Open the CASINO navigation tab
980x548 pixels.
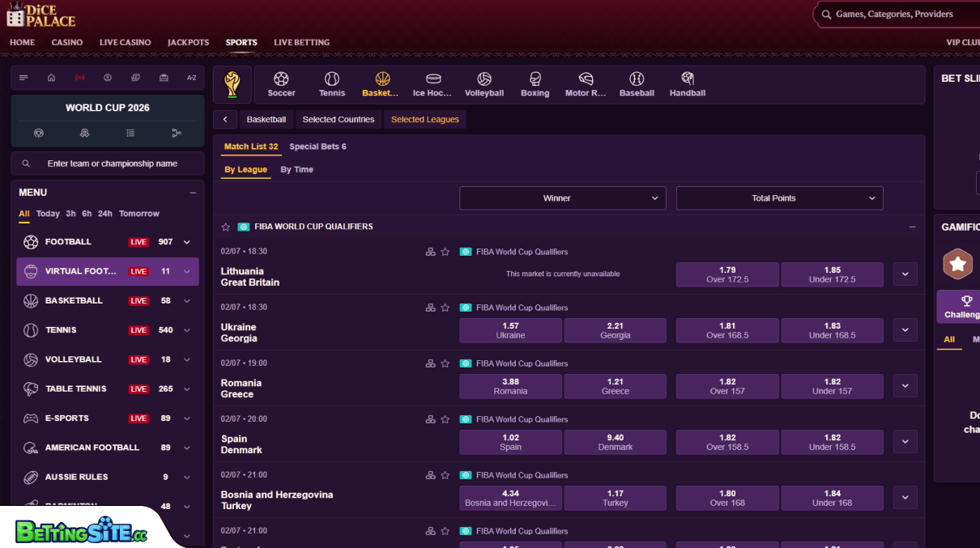[67, 42]
